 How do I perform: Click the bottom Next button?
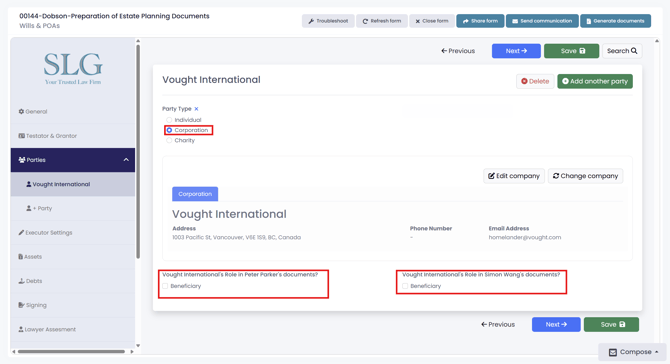click(556, 325)
